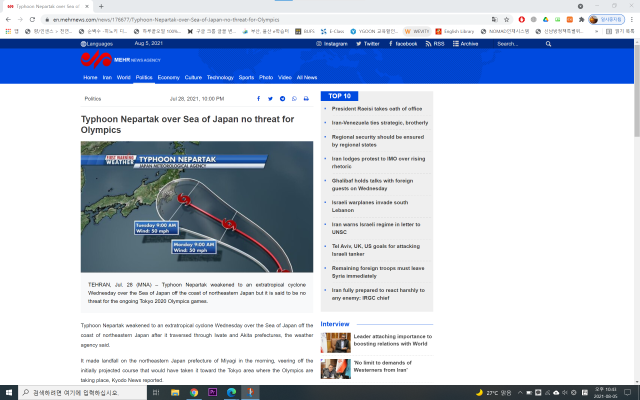This screenshot has width=640, height=400.
Task: Share article via Twitter icon
Action: click(x=270, y=99)
